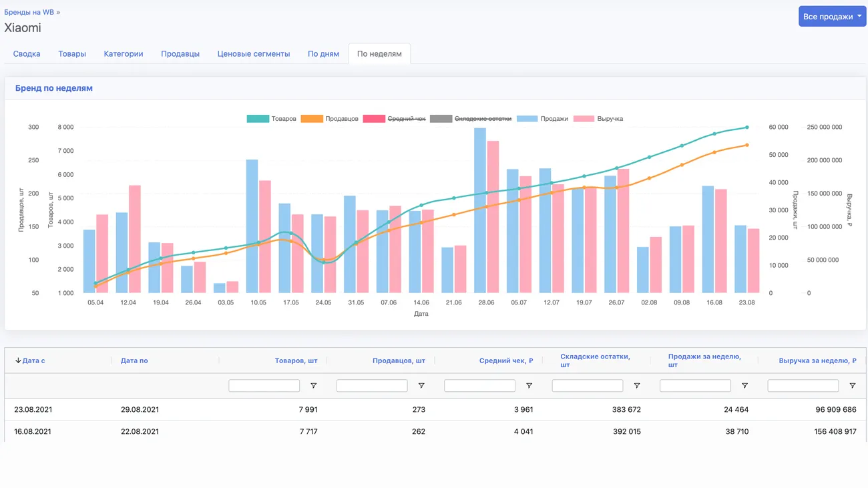Click sort arrow beside Дата с header
Viewport: 868px width, 488px height.
(x=18, y=360)
